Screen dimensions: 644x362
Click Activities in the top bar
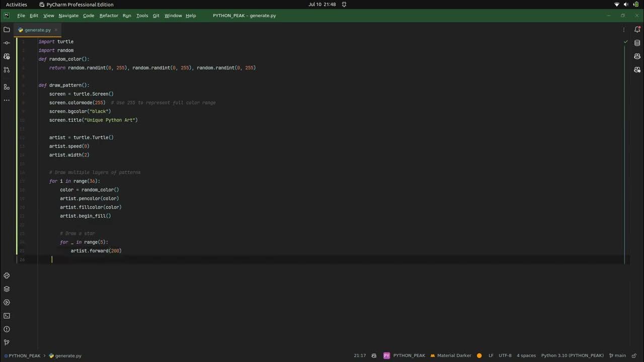(17, 5)
